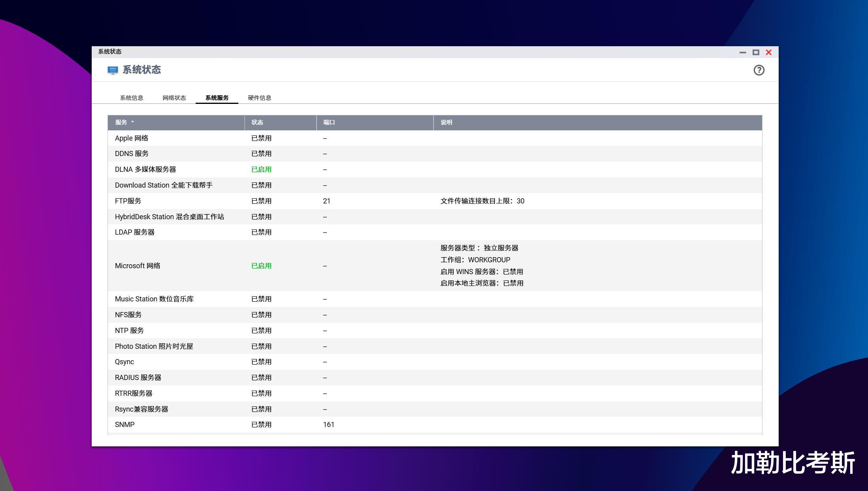868x491 pixels.
Task: Switch to the 网络状态 tab
Action: (x=174, y=98)
